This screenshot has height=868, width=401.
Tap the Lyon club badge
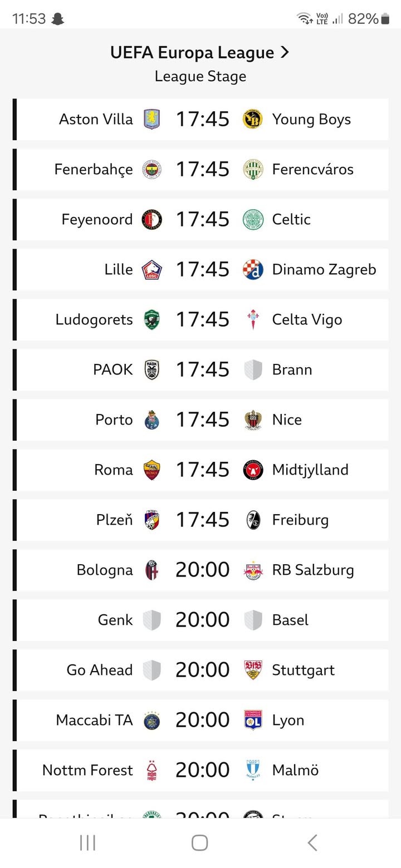tap(253, 720)
